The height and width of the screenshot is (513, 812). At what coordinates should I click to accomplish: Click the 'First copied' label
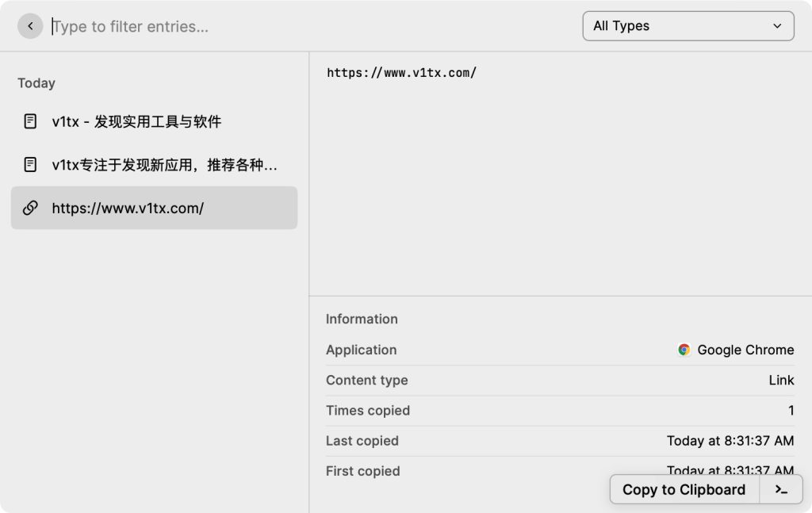click(x=362, y=471)
